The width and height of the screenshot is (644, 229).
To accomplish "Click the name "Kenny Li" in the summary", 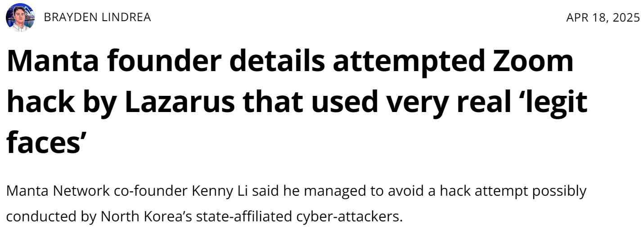I will point(219,191).
